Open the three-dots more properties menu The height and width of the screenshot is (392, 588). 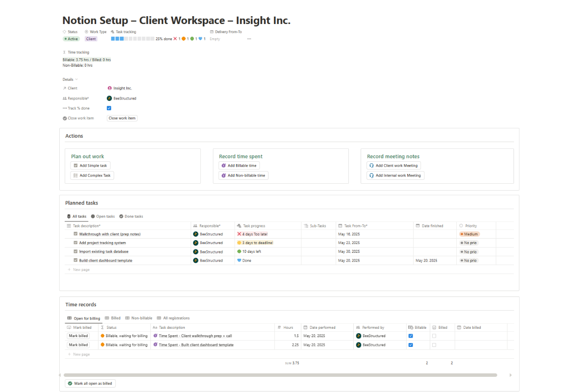coord(249,39)
